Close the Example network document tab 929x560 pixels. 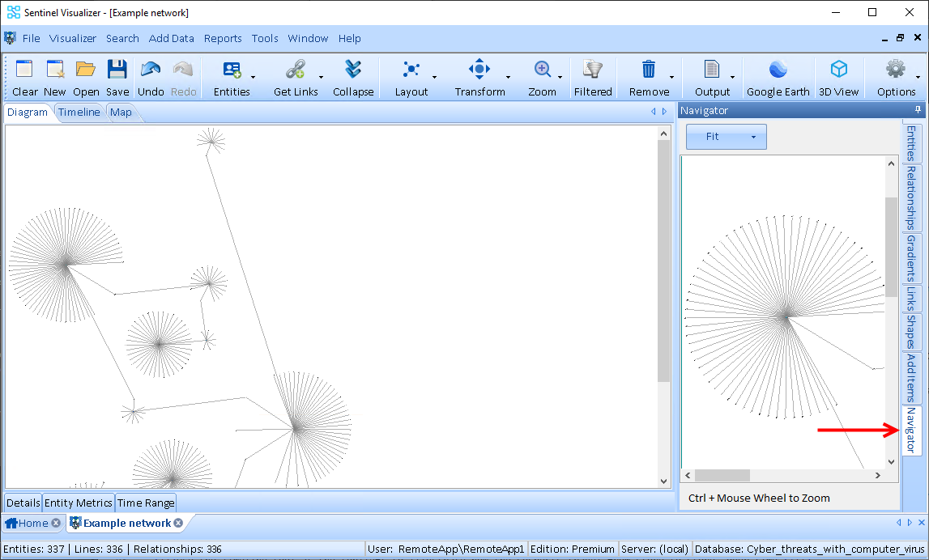tap(178, 524)
